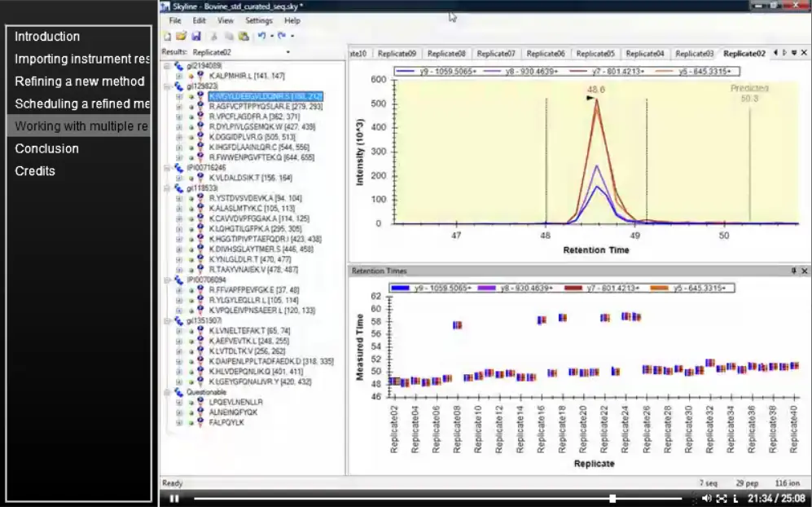Pause the tutorial video

(174, 498)
